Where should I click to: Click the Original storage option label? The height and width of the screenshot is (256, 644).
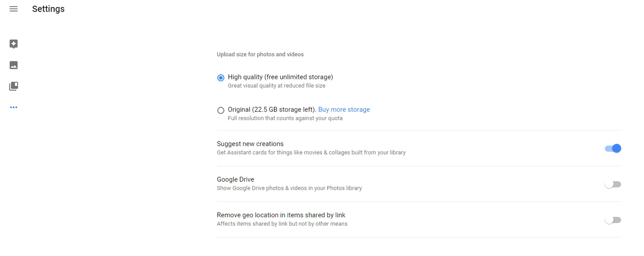(x=272, y=110)
